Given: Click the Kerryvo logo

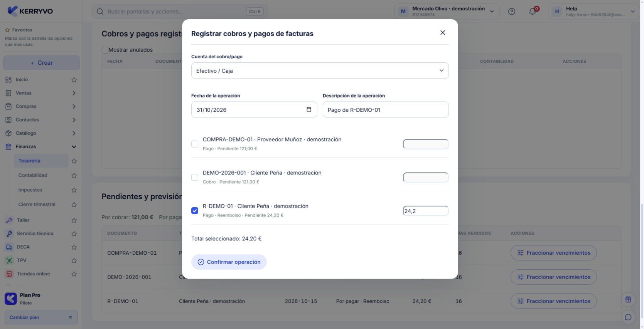Looking at the screenshot, I should coord(30,11).
